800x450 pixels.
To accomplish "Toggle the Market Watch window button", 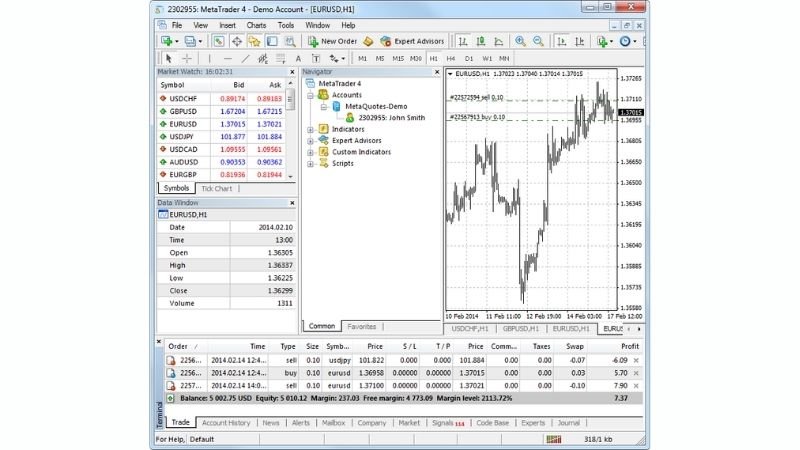I will (218, 41).
